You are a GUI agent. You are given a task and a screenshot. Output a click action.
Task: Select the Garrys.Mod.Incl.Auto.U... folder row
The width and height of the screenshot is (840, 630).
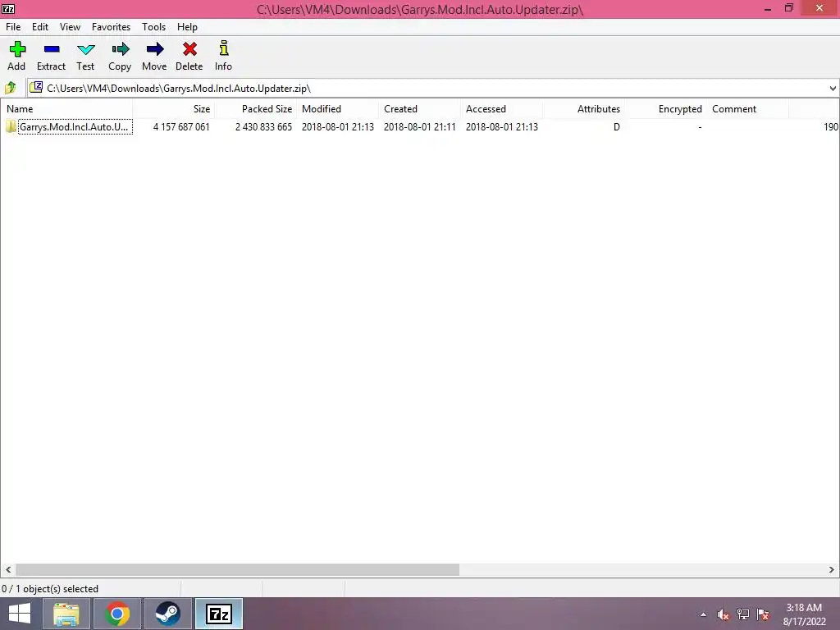coord(420,127)
